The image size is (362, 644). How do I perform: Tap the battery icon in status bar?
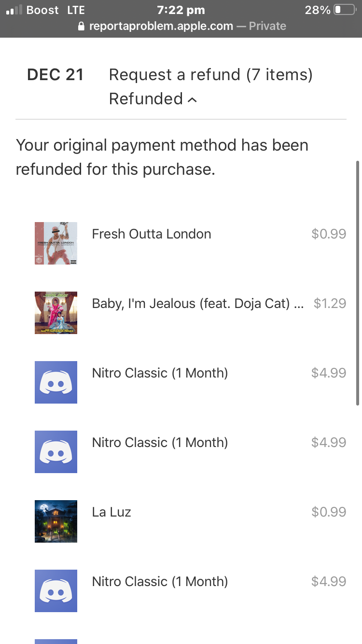[344, 10]
